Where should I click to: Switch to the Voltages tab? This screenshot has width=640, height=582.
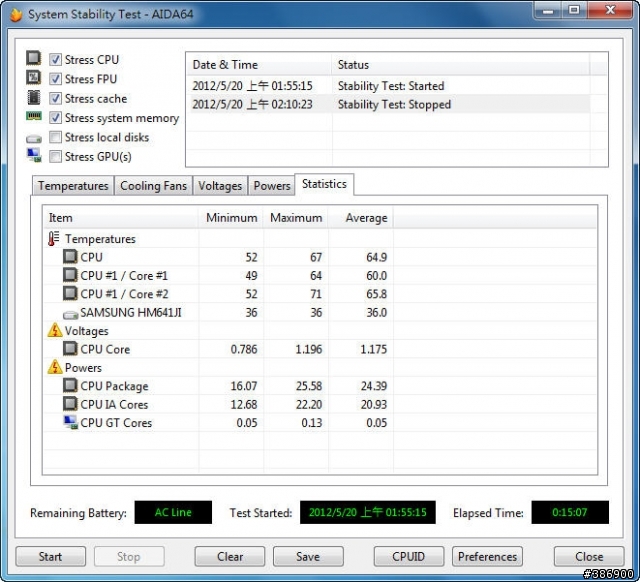220,186
